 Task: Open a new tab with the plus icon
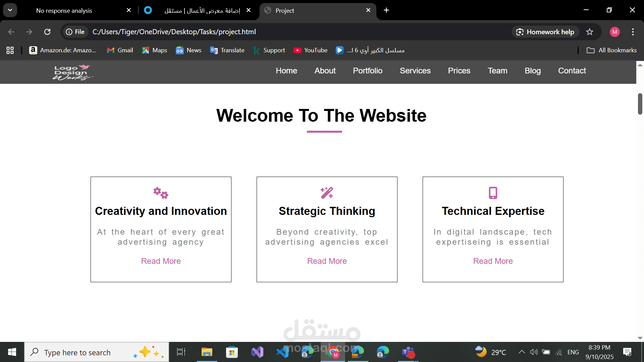pyautogui.click(x=386, y=10)
